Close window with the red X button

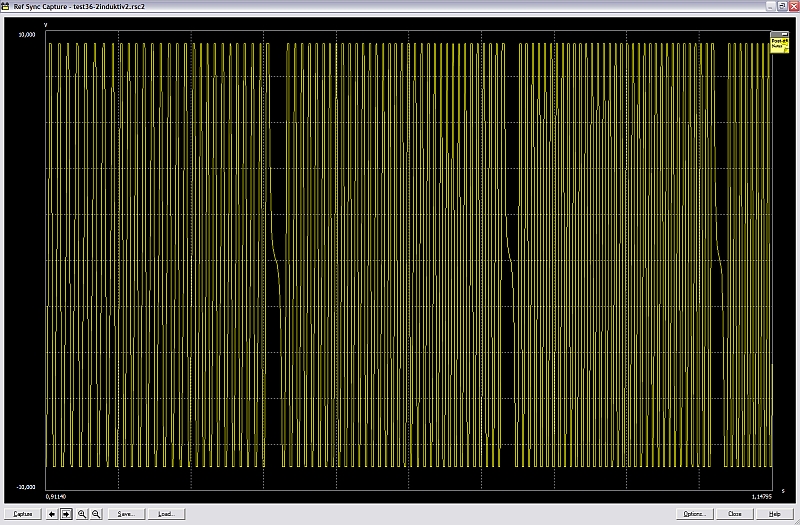coord(794,6)
